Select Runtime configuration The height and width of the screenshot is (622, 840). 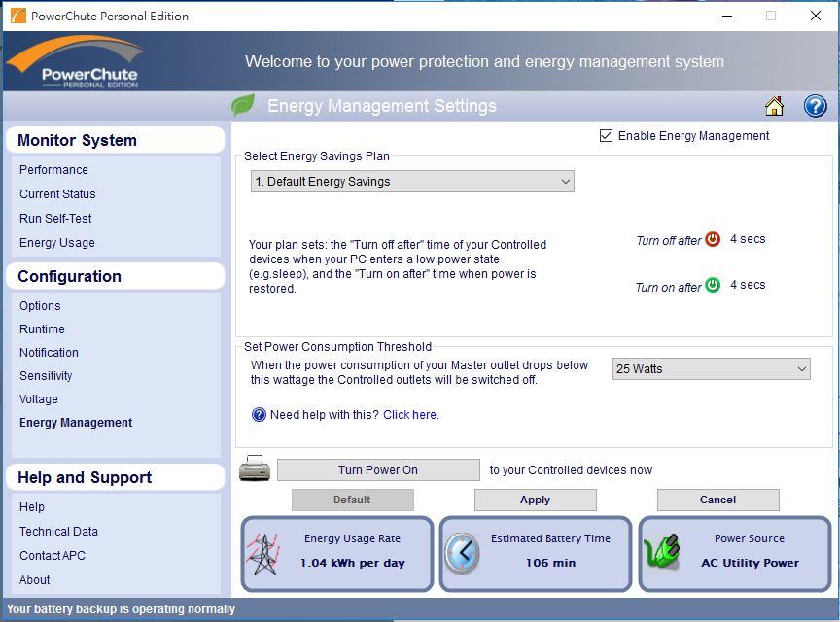point(42,328)
